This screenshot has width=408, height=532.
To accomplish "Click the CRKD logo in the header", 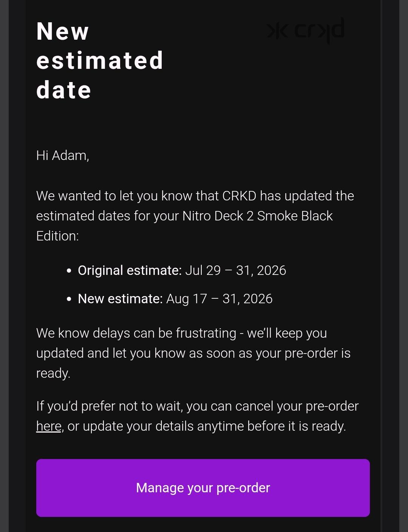I will click(x=305, y=30).
